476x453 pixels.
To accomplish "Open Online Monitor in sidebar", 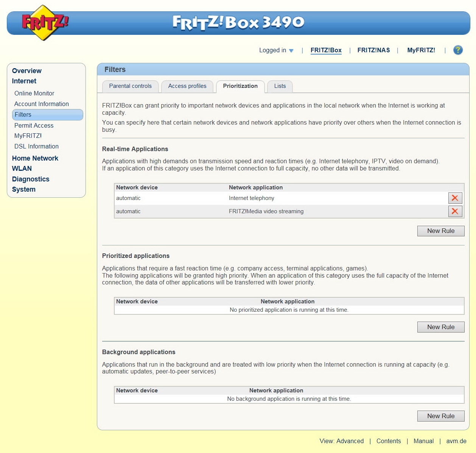I will pos(34,93).
